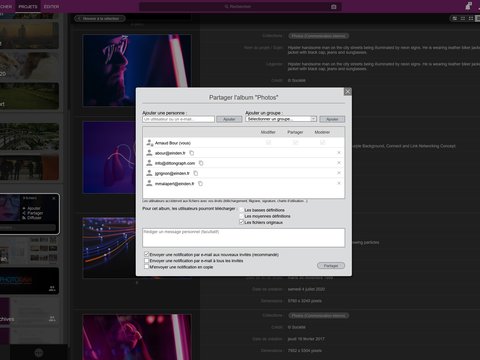The image size is (480, 360).
Task: Select the jgrignon@einden.fr row text
Action: [x=172, y=173]
